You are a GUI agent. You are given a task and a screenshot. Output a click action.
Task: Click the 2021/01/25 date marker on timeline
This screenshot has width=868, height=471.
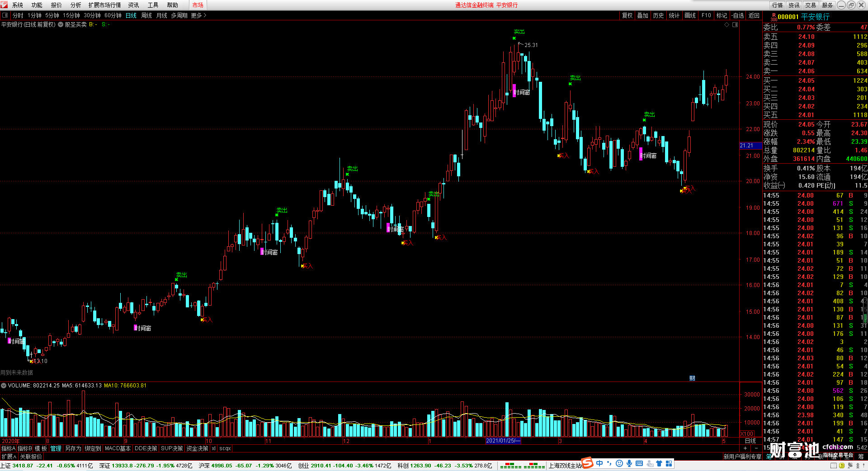coord(503,441)
